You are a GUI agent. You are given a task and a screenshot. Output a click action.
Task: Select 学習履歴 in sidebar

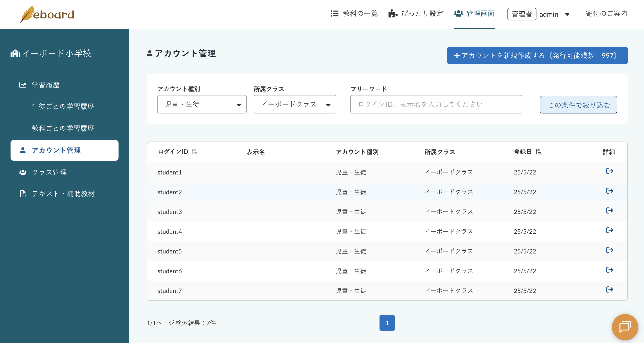click(x=45, y=85)
